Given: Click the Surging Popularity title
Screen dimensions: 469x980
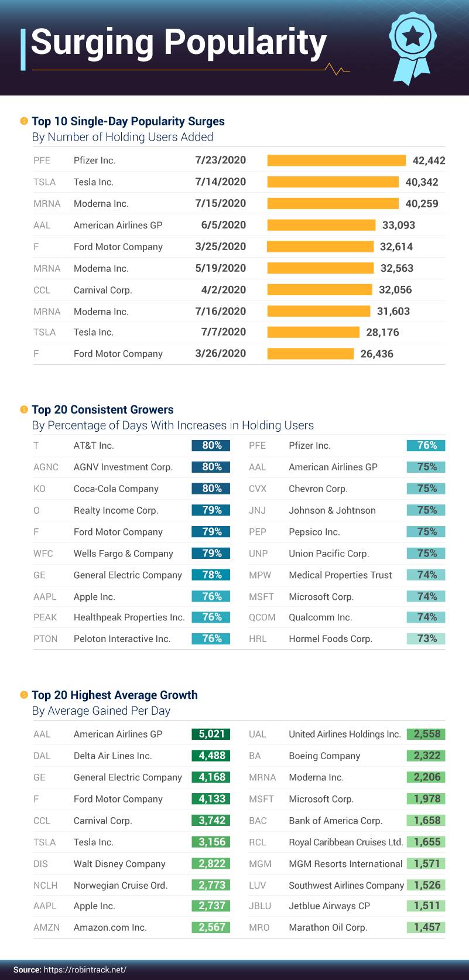Looking at the screenshot, I should click(x=179, y=42).
